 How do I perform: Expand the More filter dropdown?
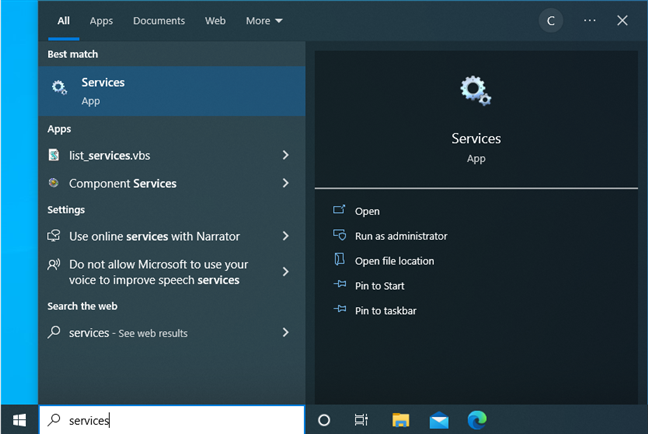(x=264, y=20)
